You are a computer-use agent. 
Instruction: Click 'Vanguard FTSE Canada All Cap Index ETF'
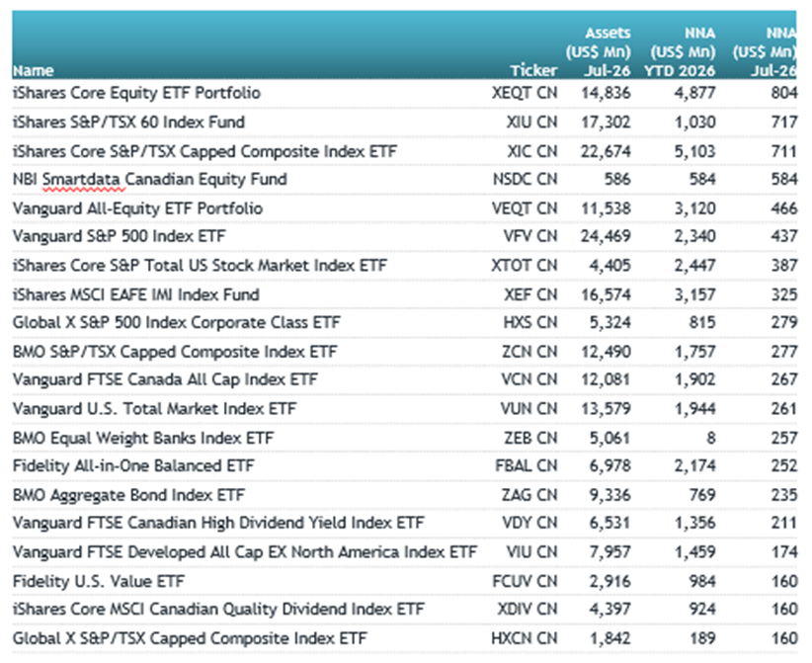click(x=165, y=379)
